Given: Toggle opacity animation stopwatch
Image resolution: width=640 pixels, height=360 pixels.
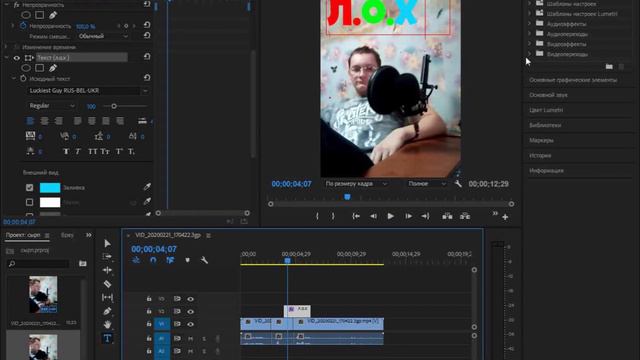Looking at the screenshot, I should pos(23,26).
